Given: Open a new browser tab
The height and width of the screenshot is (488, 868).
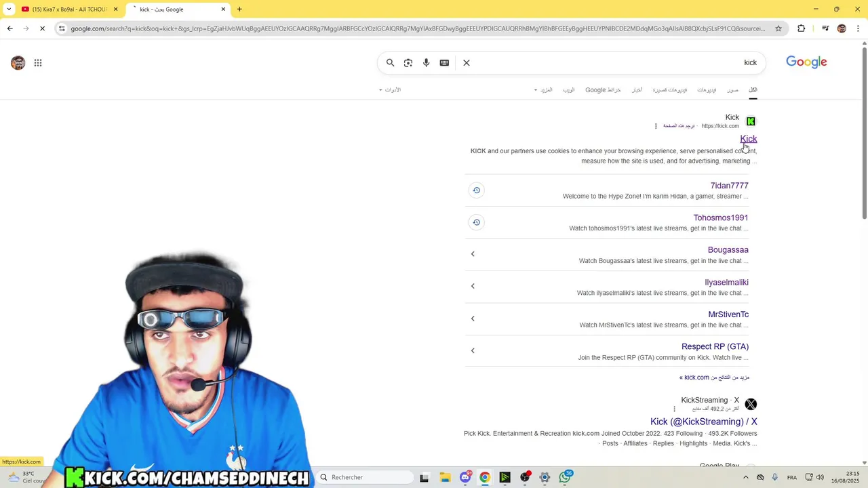Looking at the screenshot, I should pos(239,9).
